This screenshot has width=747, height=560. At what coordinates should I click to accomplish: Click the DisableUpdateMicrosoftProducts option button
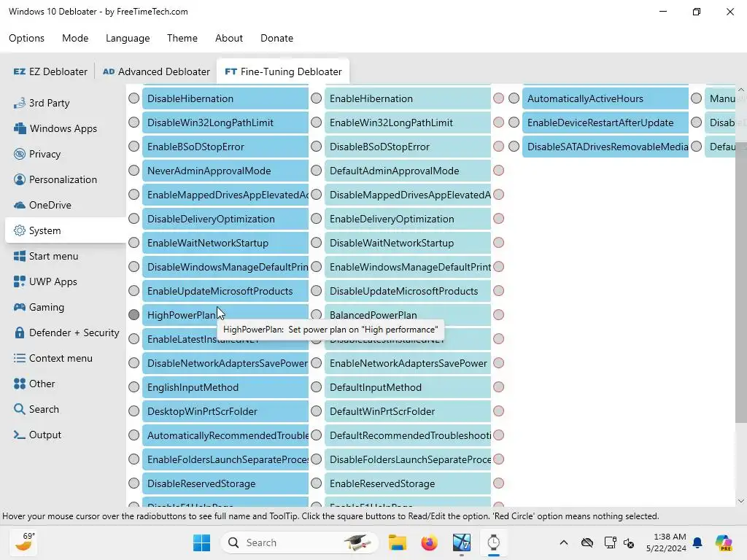[408, 291]
